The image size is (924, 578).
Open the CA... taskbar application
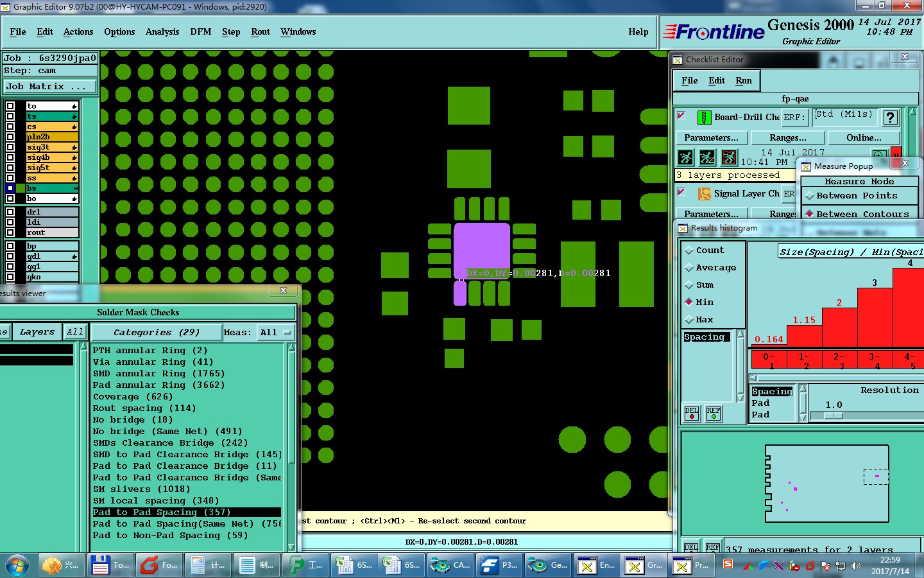[450, 565]
